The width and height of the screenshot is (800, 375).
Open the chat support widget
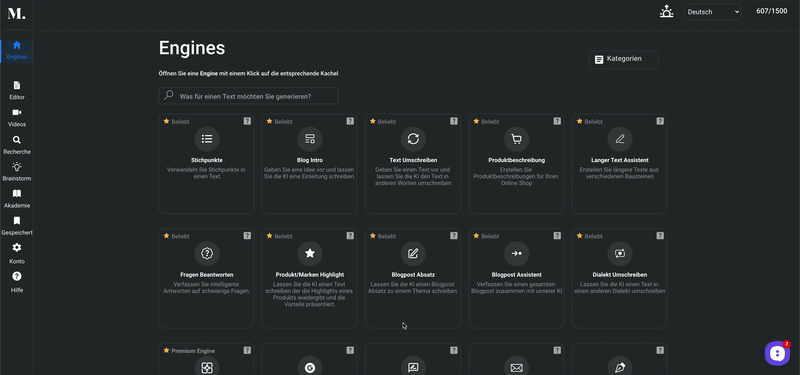[x=777, y=353]
